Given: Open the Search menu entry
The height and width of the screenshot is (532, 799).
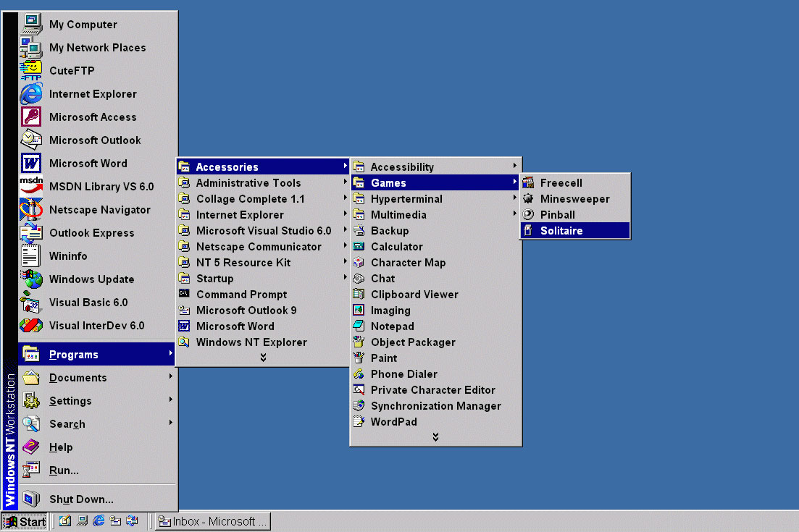Looking at the screenshot, I should [97, 423].
